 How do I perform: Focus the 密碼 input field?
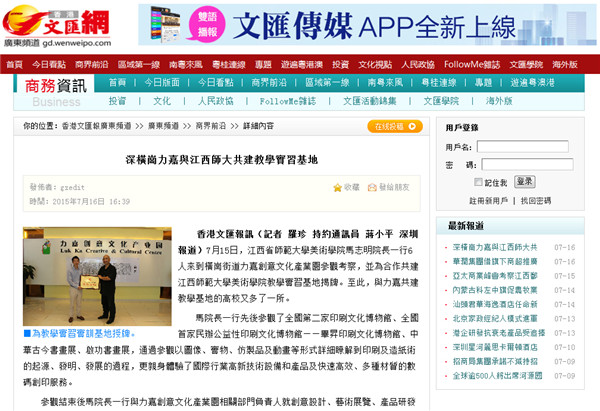(527, 165)
